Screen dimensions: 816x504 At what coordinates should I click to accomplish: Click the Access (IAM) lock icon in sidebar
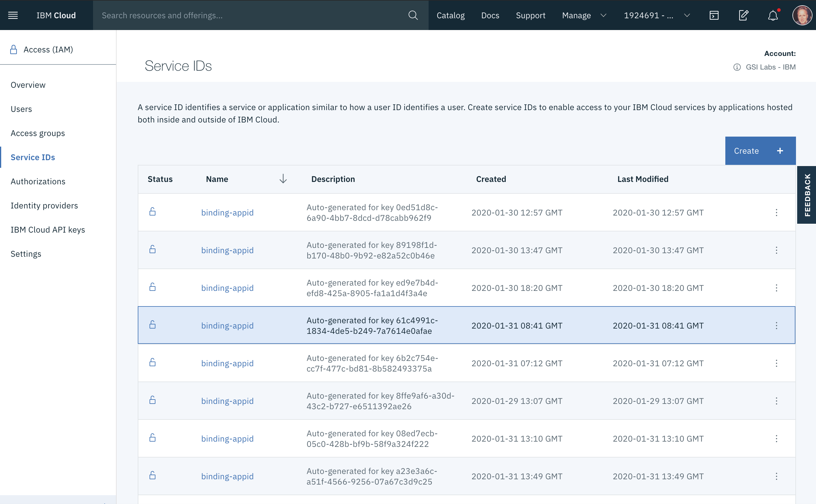14,49
